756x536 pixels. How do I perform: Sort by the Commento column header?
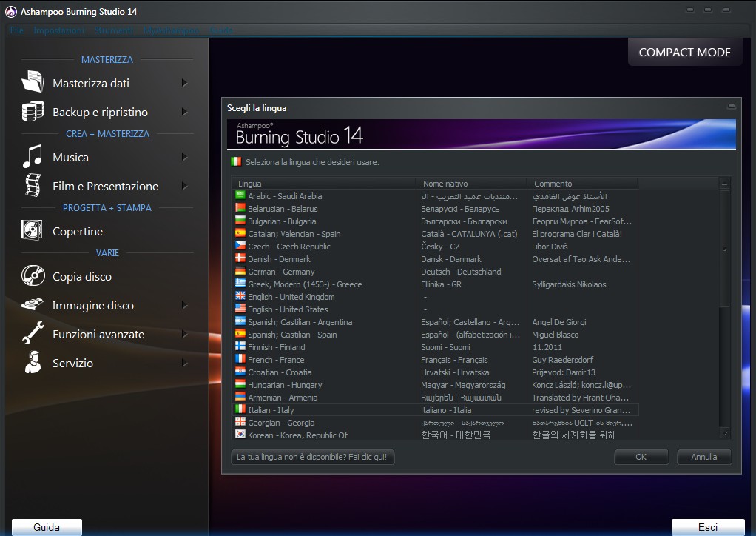(582, 184)
